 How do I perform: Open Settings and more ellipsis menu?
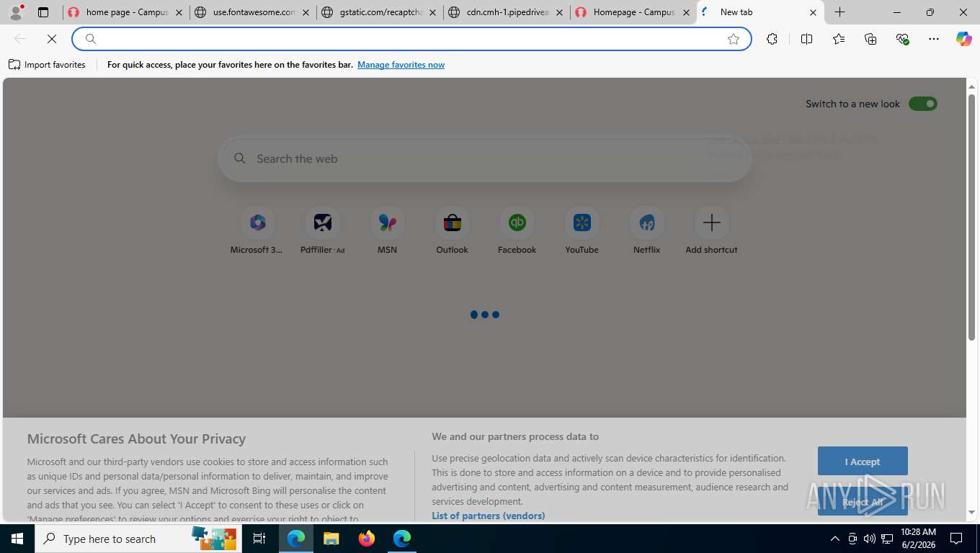pyautogui.click(x=934, y=39)
